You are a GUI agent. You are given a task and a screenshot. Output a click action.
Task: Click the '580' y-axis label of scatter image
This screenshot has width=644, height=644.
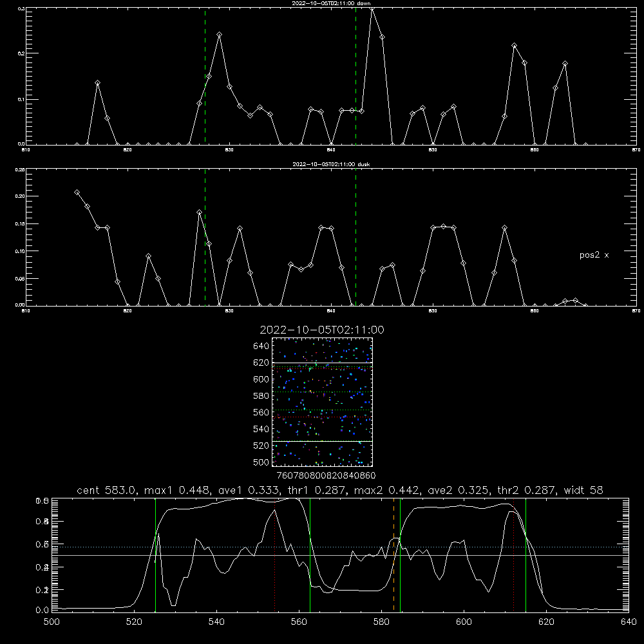click(x=261, y=396)
